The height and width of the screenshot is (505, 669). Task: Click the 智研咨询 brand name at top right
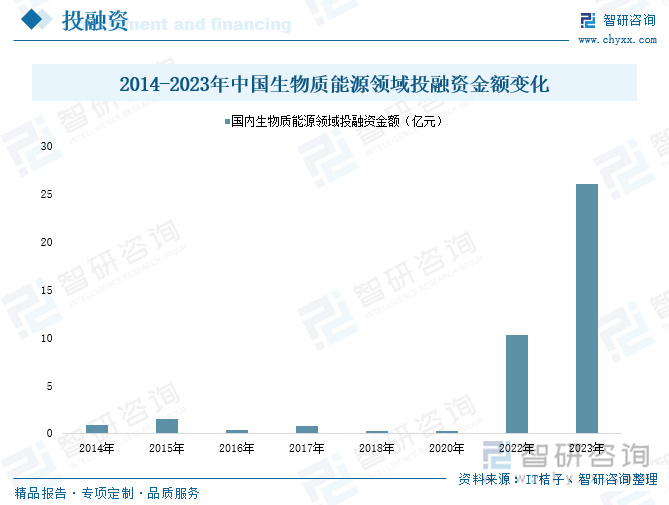(x=629, y=20)
